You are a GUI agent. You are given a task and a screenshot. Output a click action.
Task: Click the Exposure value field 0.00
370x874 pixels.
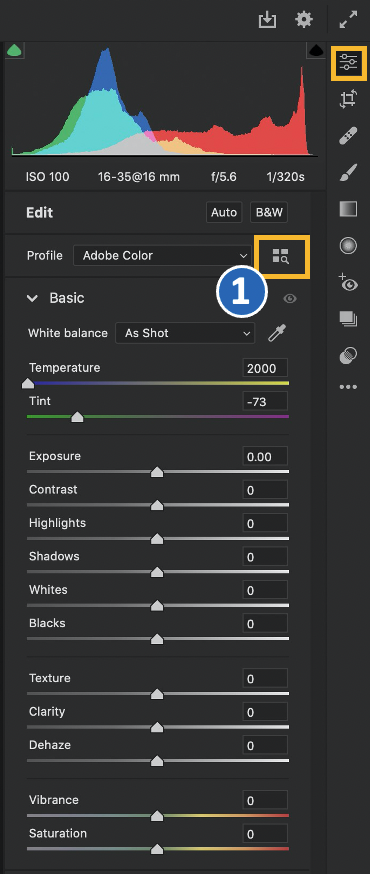coord(265,457)
